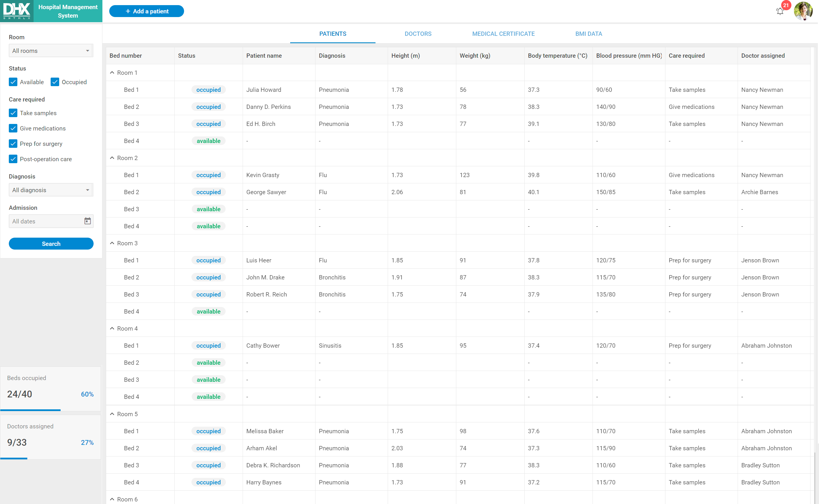Collapse the Room 5 chevron
Image resolution: width=819 pixels, height=504 pixels.
112,414
